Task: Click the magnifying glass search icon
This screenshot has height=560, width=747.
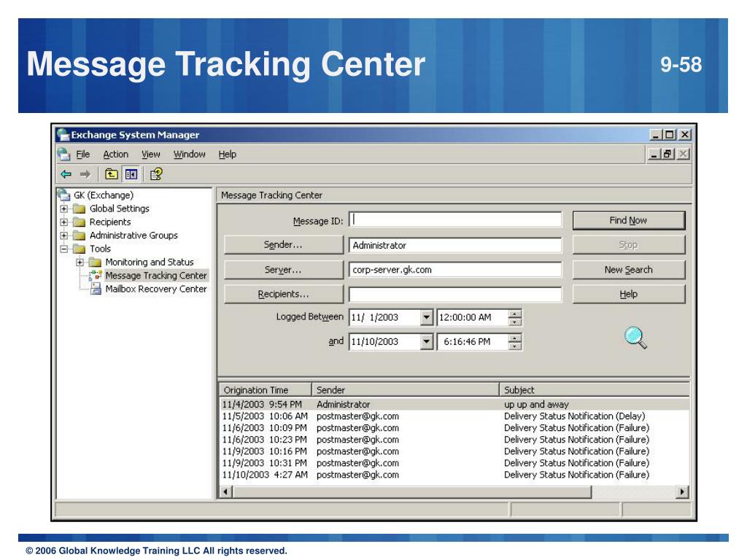Action: tap(635, 338)
